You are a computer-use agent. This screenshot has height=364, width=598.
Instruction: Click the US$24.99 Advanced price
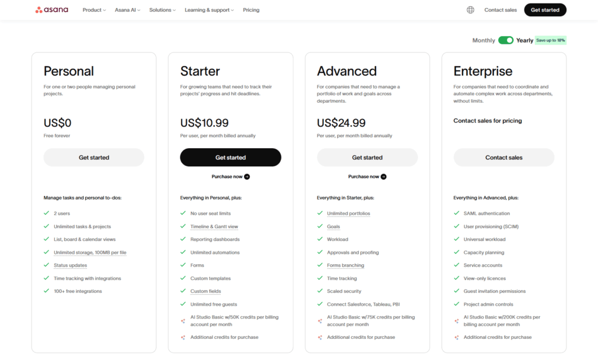pyautogui.click(x=341, y=123)
